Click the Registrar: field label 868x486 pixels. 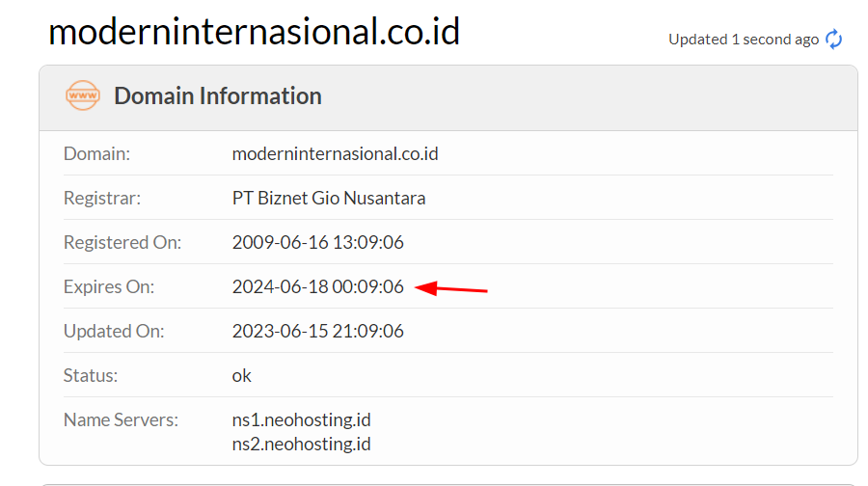pyautogui.click(x=102, y=198)
